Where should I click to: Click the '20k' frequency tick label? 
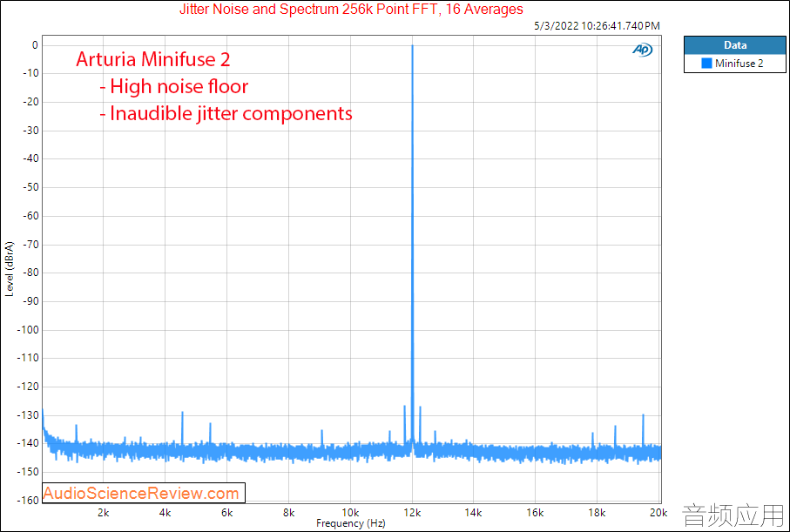(x=658, y=513)
